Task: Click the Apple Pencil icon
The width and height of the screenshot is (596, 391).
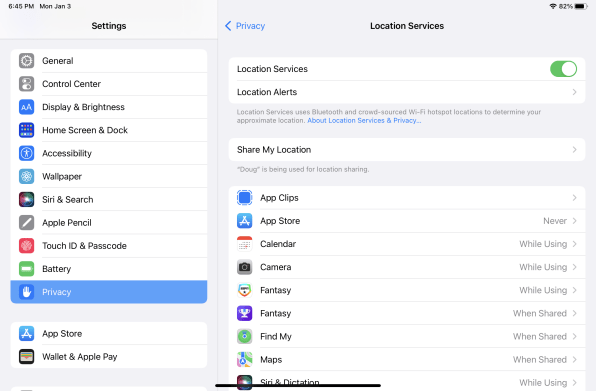Action: 27,223
